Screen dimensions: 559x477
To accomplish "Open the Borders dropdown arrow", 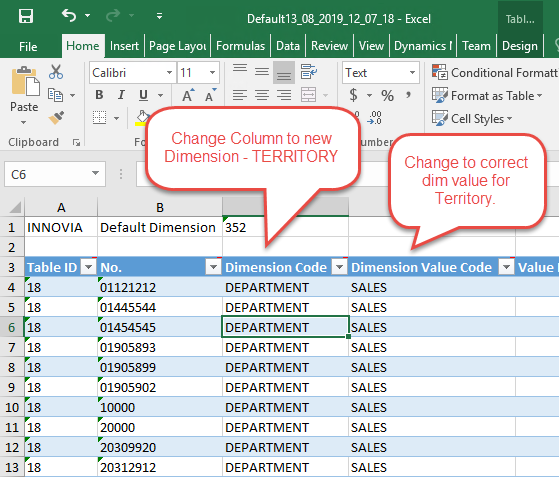I will 116,118.
